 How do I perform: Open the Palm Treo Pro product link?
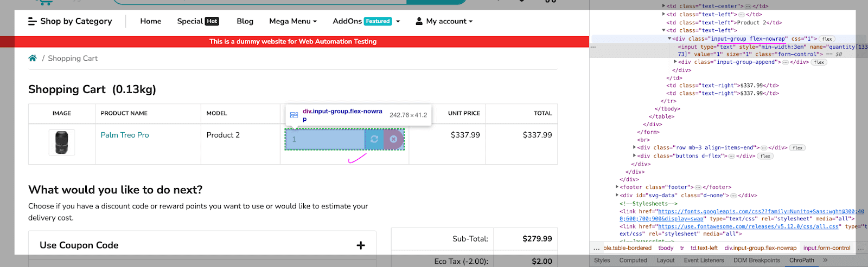(x=125, y=135)
